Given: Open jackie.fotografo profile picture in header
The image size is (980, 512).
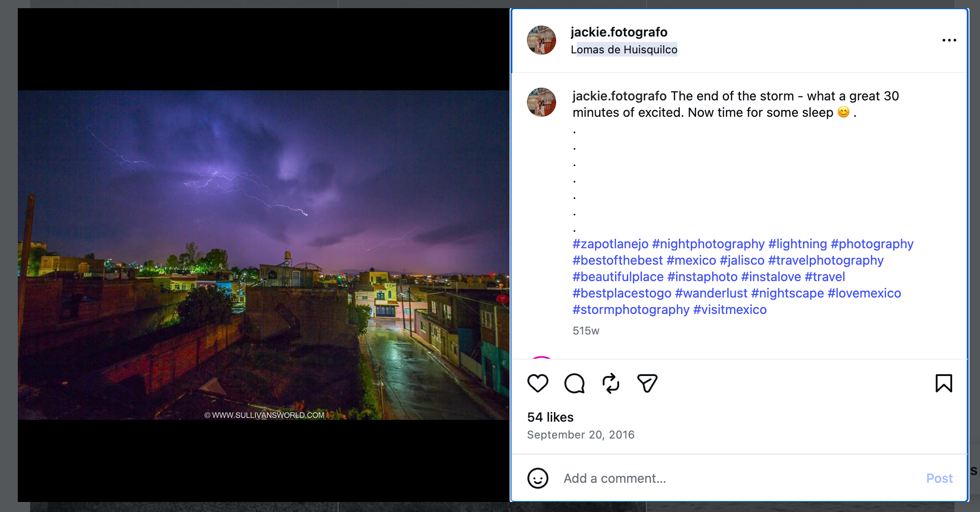Looking at the screenshot, I should 542,40.
